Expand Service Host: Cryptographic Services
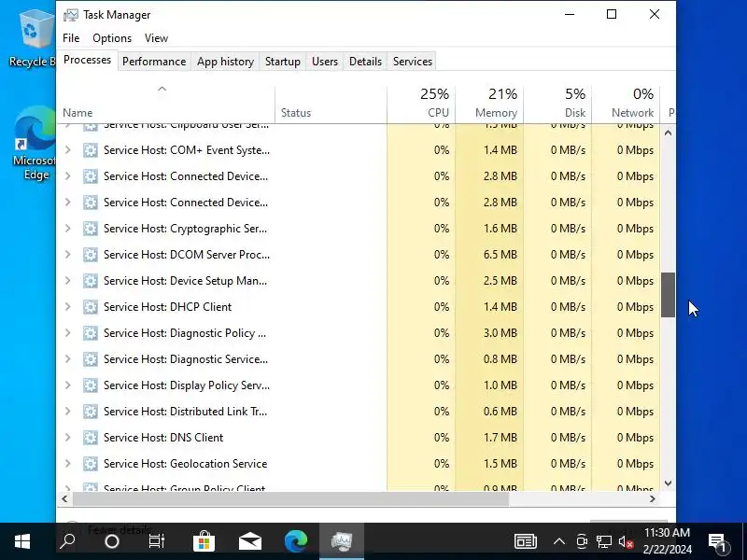747x560 pixels. (67, 229)
